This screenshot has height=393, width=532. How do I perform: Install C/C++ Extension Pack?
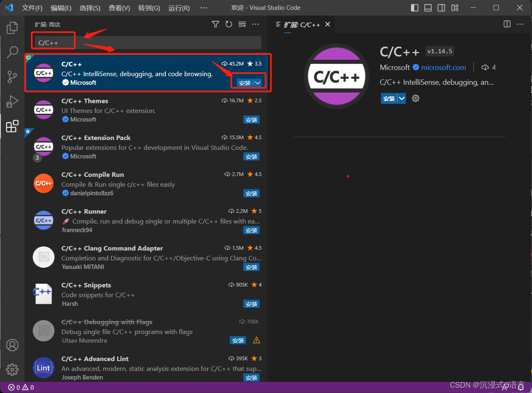click(251, 157)
